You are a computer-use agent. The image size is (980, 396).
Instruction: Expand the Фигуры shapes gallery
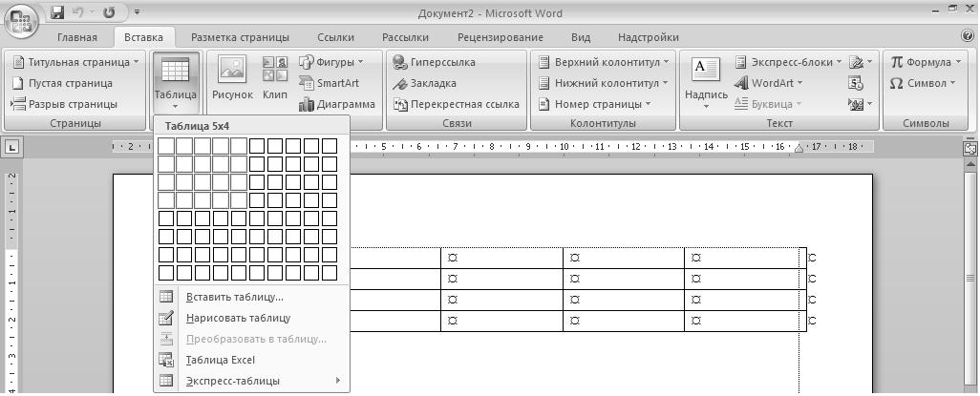[331, 62]
